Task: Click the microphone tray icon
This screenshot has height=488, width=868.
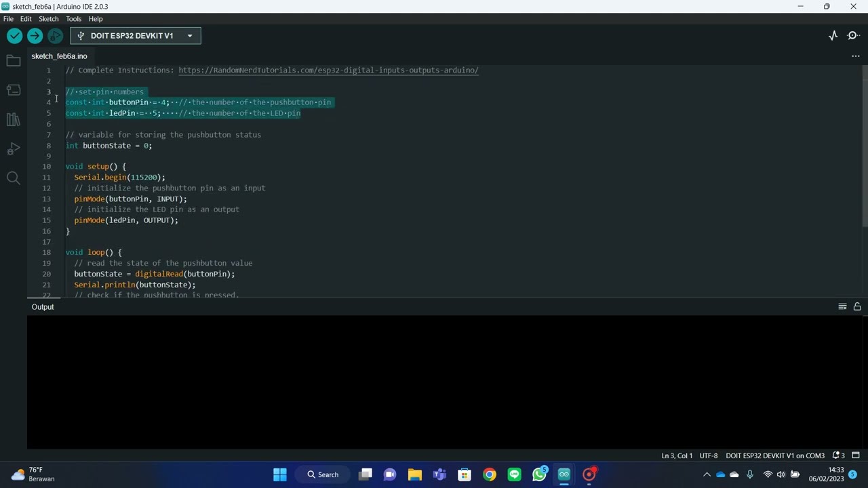Action: coord(750,474)
